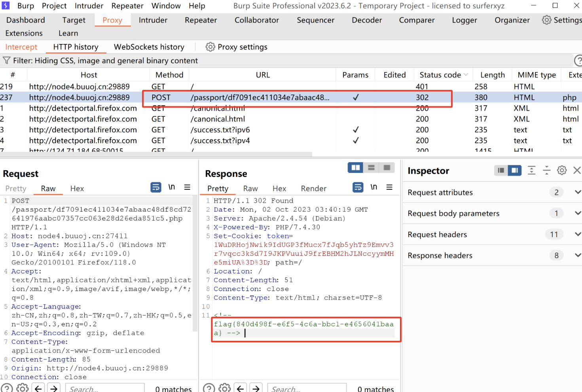Screen dimensions: 582x392
Task: Click the filter bar text to edit filter
Action: 105,61
